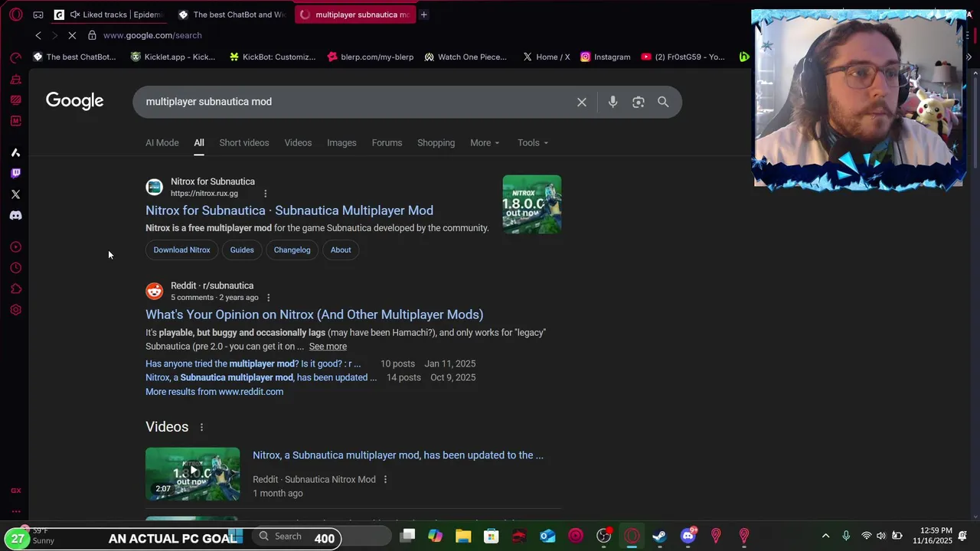
Task: Open Watch One Piece bookmark
Action: 465,57
